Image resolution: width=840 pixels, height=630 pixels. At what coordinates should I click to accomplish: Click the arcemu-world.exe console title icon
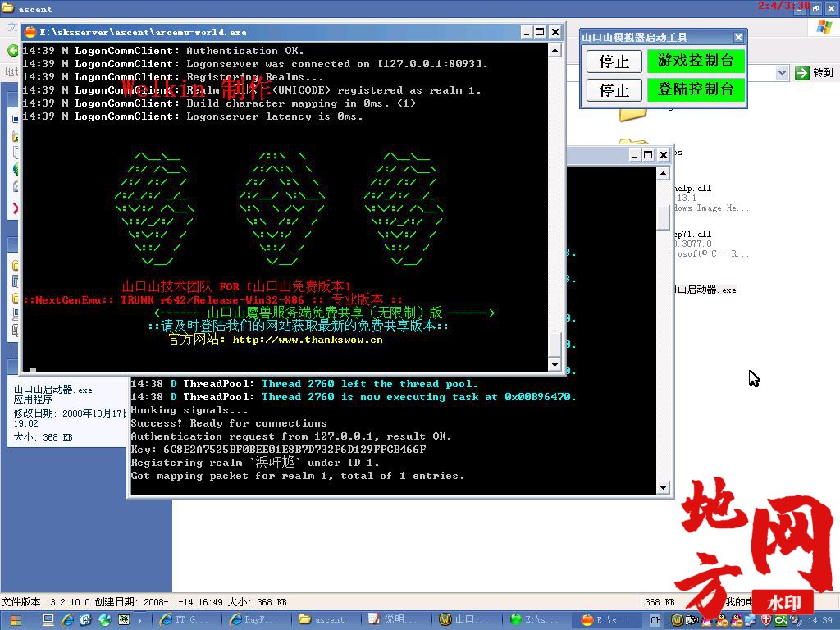click(30, 32)
